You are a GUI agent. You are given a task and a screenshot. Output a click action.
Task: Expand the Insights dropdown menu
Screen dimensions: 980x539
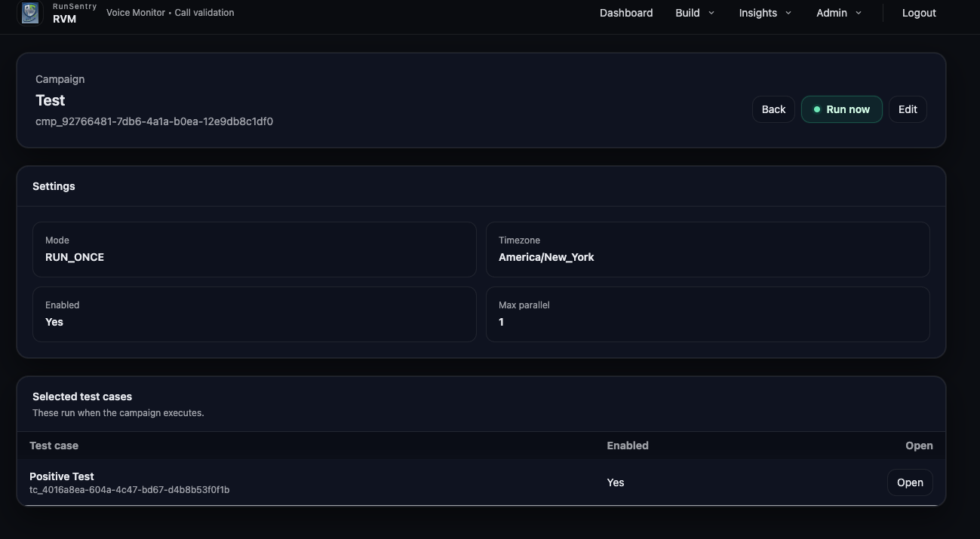(765, 13)
